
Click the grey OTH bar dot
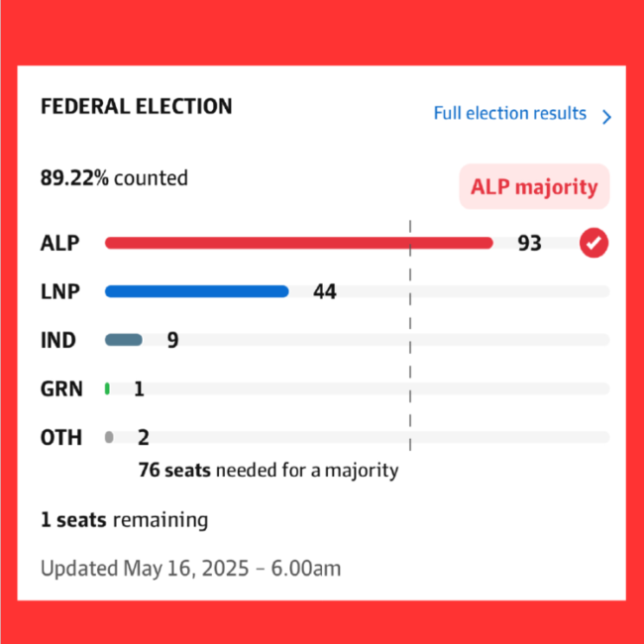109,437
